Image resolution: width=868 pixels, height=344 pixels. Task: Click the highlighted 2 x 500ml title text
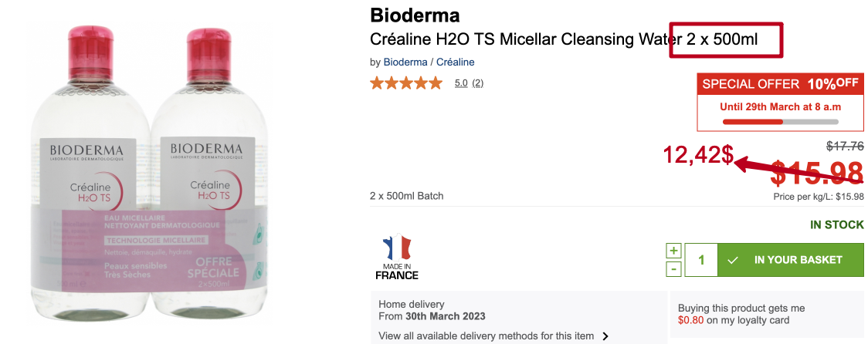coord(724,39)
